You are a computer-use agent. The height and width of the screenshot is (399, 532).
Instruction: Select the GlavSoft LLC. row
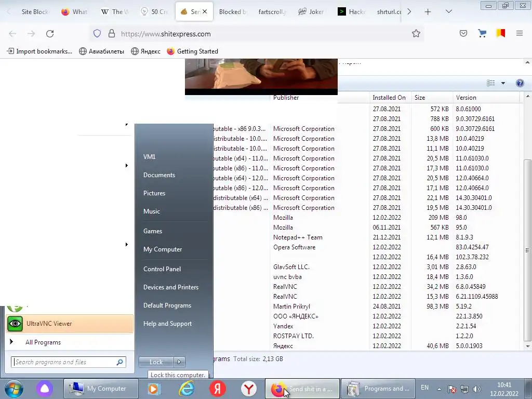point(366,267)
